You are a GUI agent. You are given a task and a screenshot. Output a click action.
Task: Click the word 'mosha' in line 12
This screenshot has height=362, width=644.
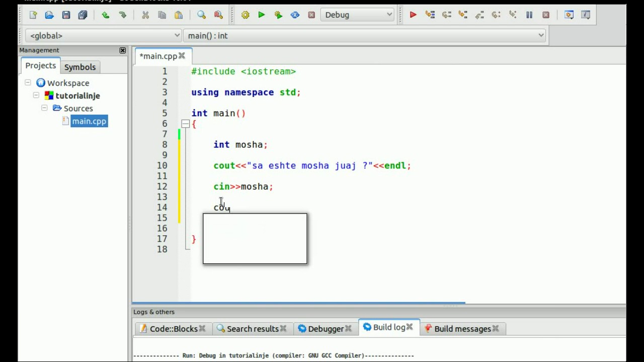(x=255, y=187)
